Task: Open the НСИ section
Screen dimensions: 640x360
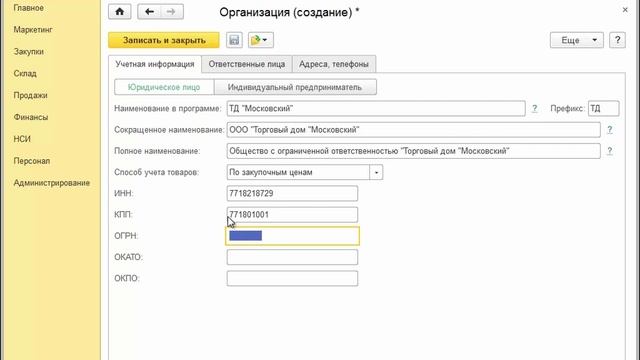Action: coord(22,139)
